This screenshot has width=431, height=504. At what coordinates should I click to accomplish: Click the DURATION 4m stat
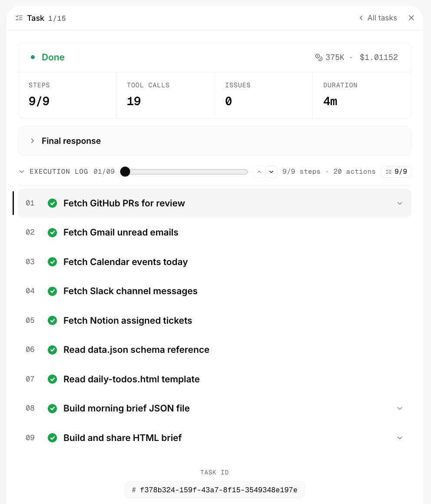point(362,95)
